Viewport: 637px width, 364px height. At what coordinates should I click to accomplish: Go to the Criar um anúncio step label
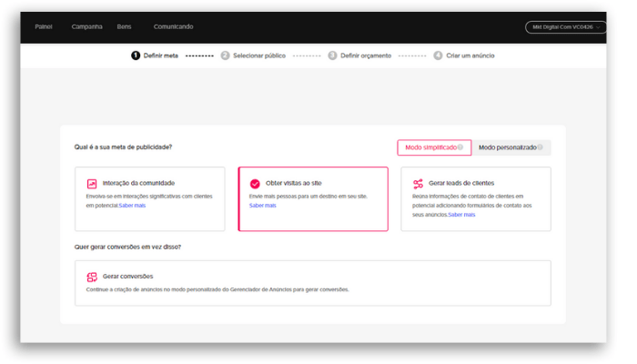[x=470, y=56]
